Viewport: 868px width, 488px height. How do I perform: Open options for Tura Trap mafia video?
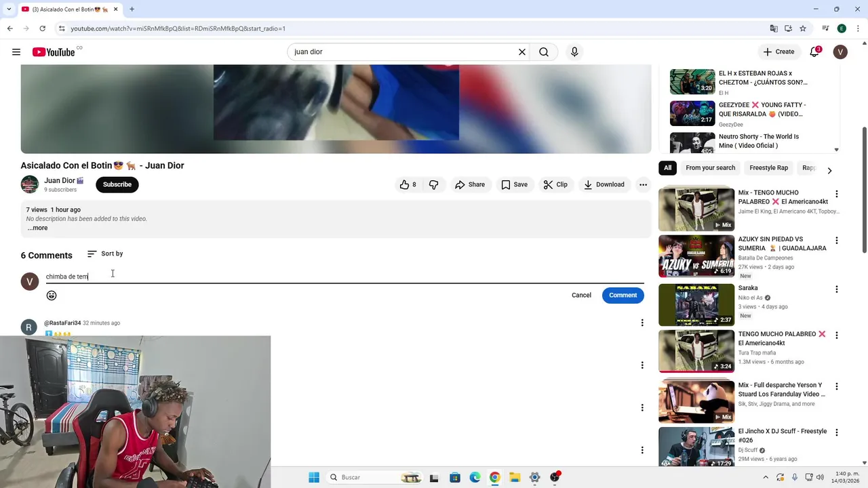click(x=837, y=335)
